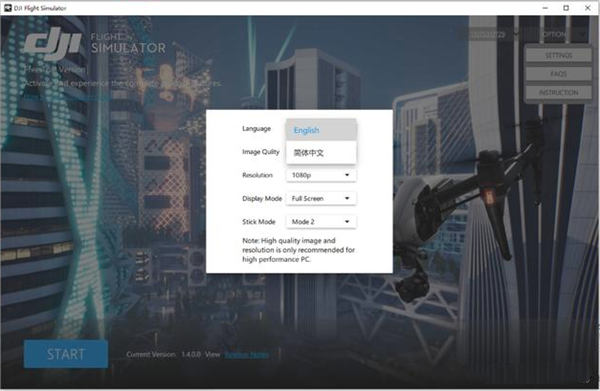600x391 pixels.
Task: Open the Release Notes link
Action: point(246,355)
